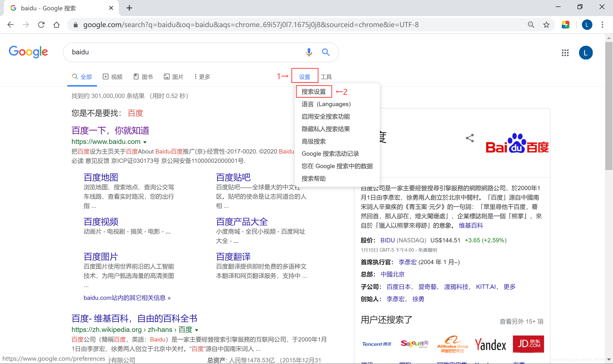Click the scrollbar down arrow
The width and height of the screenshot is (613, 364).
(609, 360)
